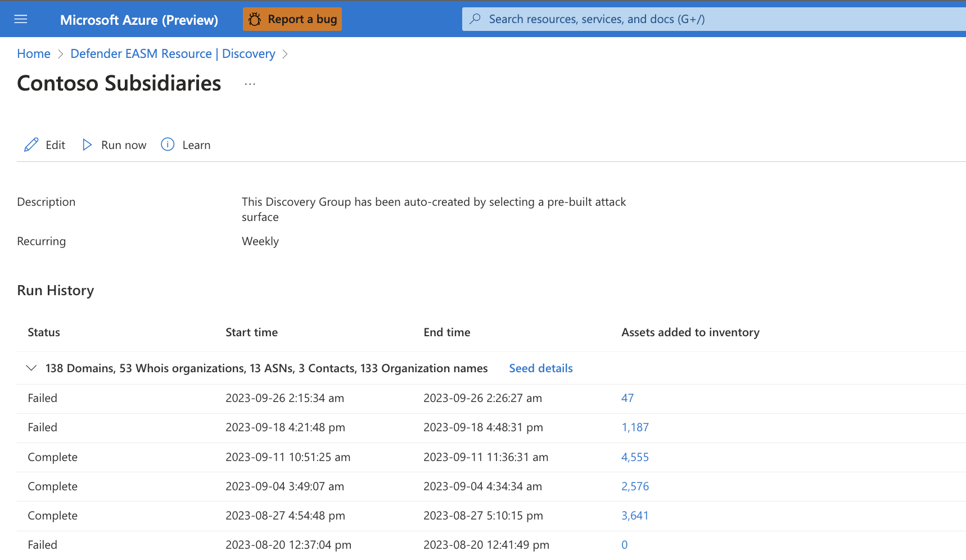The width and height of the screenshot is (966, 560).
Task: Open the ellipsis menu next to Contoso Subsidiaries
Action: 250,84
